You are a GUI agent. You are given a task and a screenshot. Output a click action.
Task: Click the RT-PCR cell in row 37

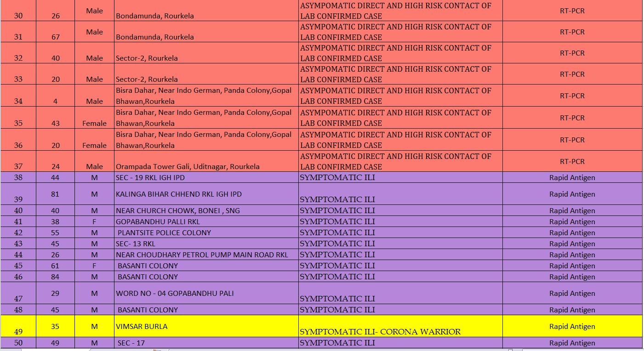(x=572, y=162)
